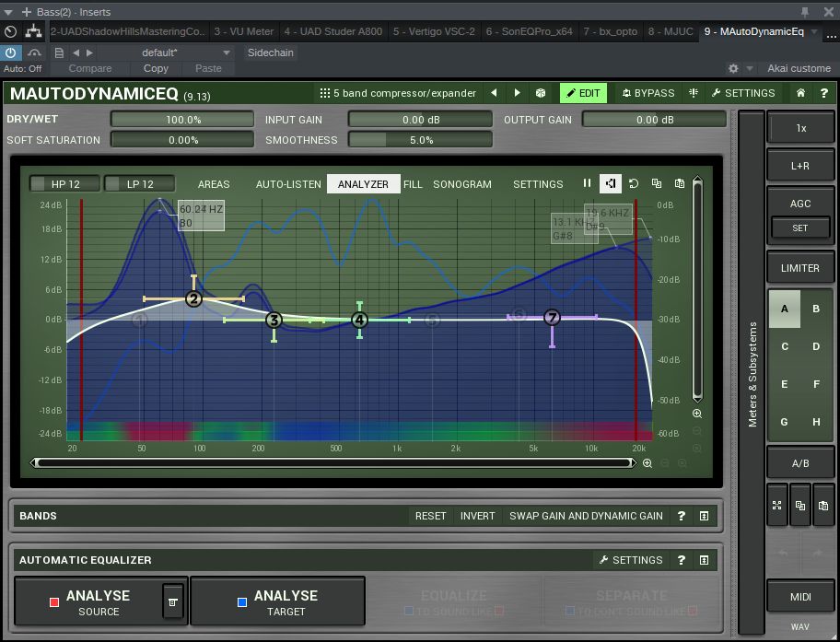Switch to 7 - bx_opto insert tab
The width and height of the screenshot is (840, 642).
[x=610, y=31]
